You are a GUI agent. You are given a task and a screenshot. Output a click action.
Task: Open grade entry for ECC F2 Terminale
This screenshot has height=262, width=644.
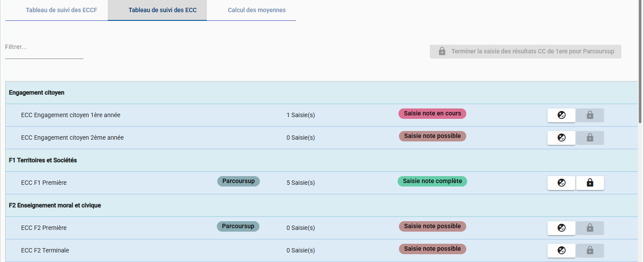[x=561, y=251]
